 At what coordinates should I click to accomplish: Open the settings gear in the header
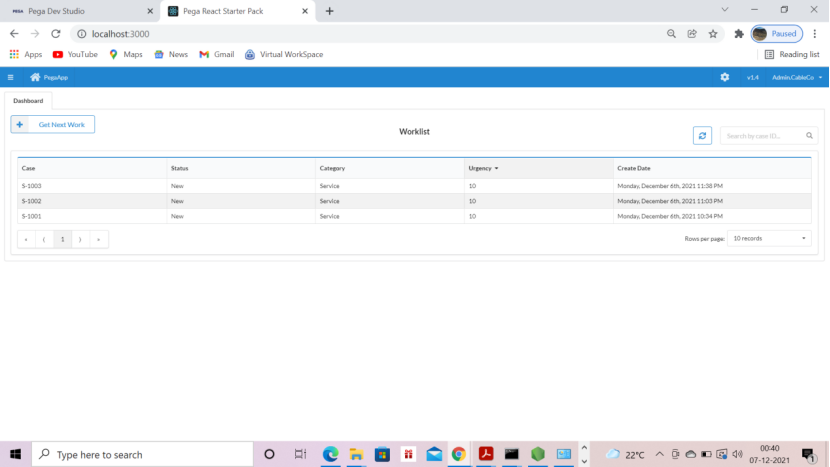pyautogui.click(x=725, y=77)
